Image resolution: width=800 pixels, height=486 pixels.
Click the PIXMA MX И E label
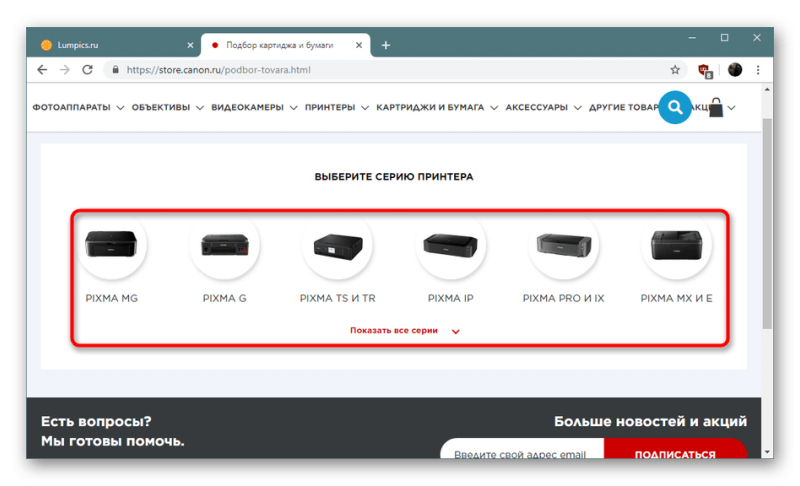pyautogui.click(x=677, y=298)
